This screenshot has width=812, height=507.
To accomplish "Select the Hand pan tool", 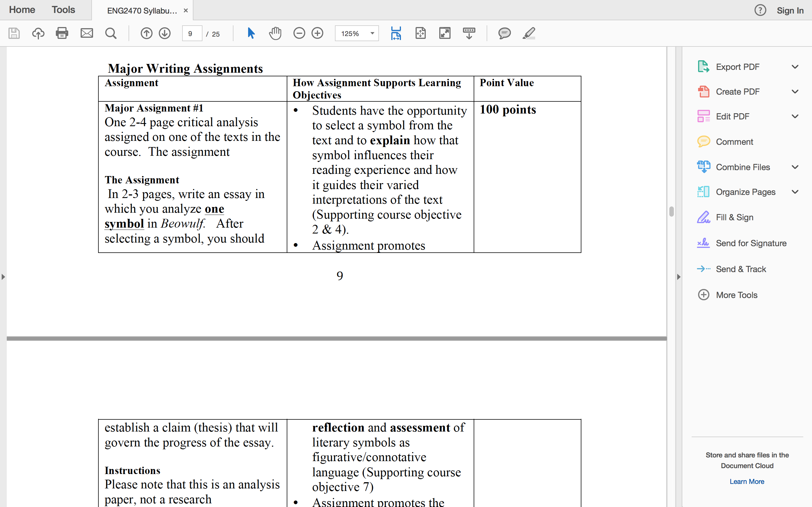I will (275, 33).
